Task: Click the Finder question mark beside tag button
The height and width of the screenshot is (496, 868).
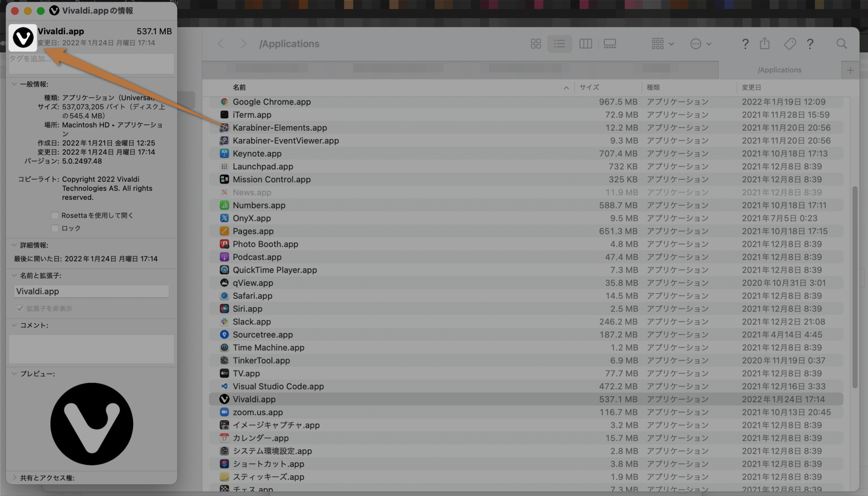Action: [x=810, y=44]
